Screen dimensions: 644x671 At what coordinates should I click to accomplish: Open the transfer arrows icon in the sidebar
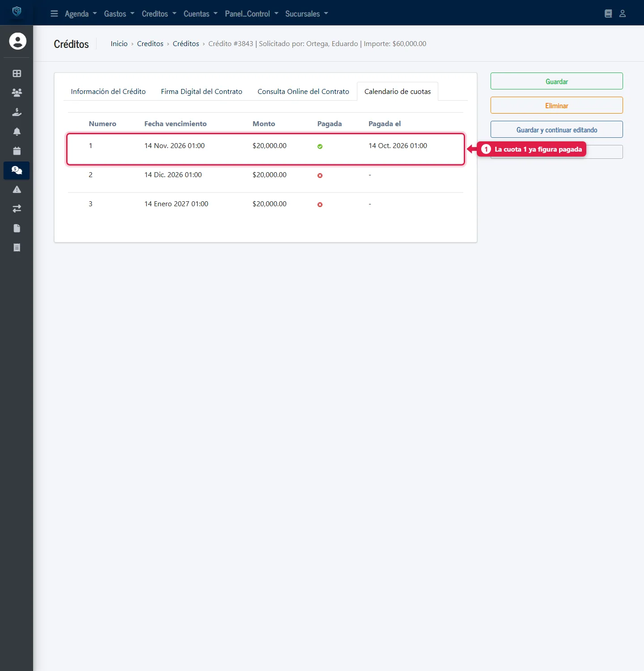pyautogui.click(x=17, y=209)
